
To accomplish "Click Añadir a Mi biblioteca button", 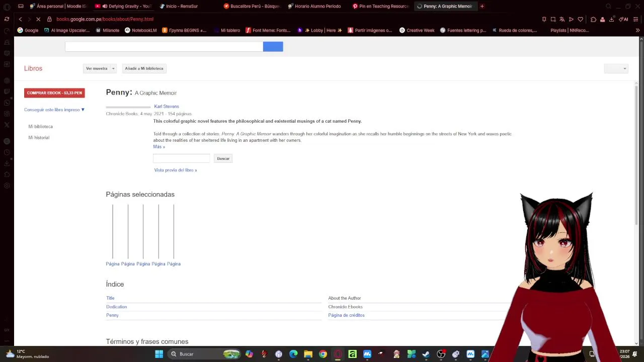I will pyautogui.click(x=144, y=68).
